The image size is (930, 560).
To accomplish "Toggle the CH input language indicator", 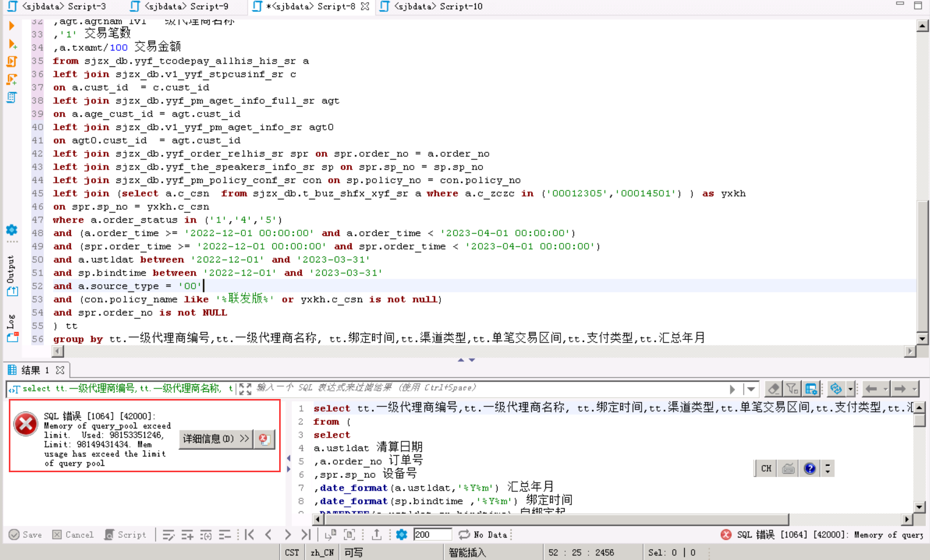I will point(766,469).
